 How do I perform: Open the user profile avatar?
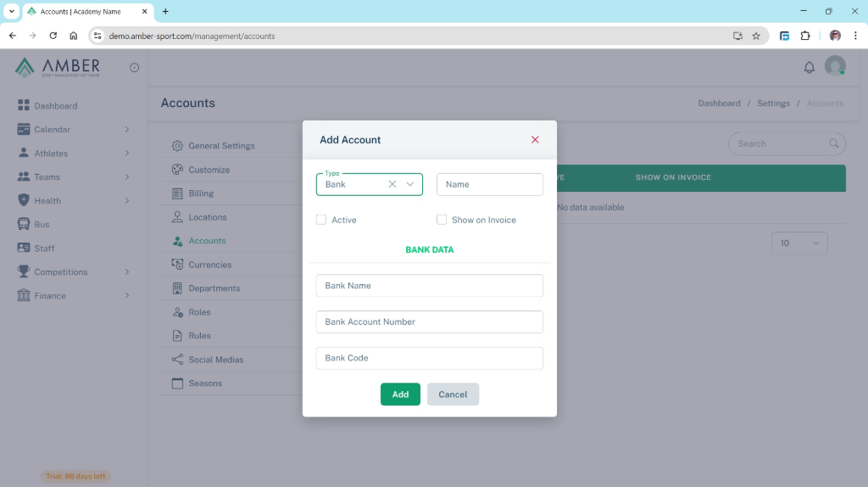pyautogui.click(x=835, y=66)
